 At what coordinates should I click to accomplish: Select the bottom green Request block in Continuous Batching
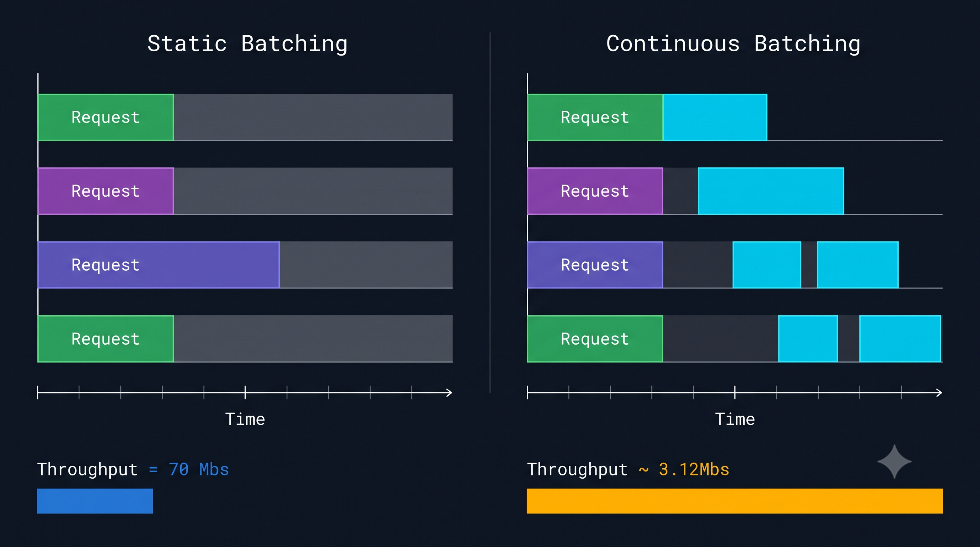595,339
